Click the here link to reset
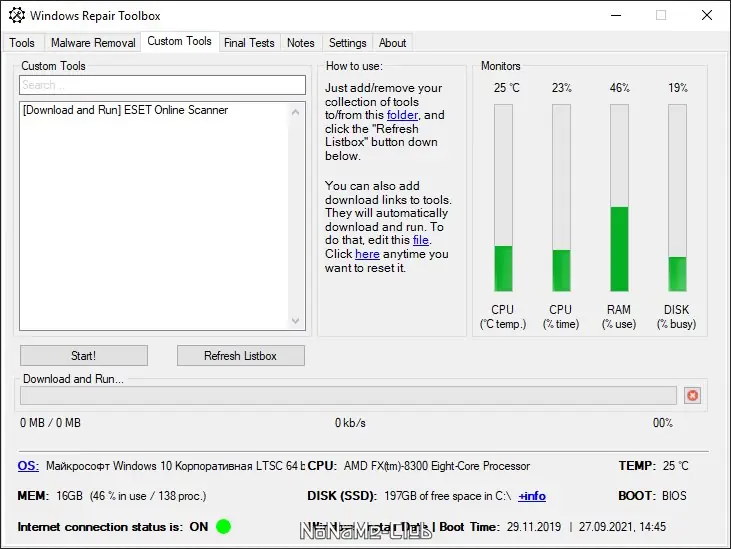This screenshot has width=731, height=549. click(367, 254)
